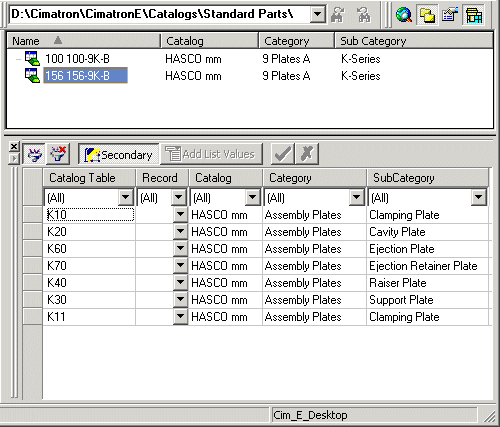Click the small X panel close box
The width and height of the screenshot is (500, 427).
[14, 146]
